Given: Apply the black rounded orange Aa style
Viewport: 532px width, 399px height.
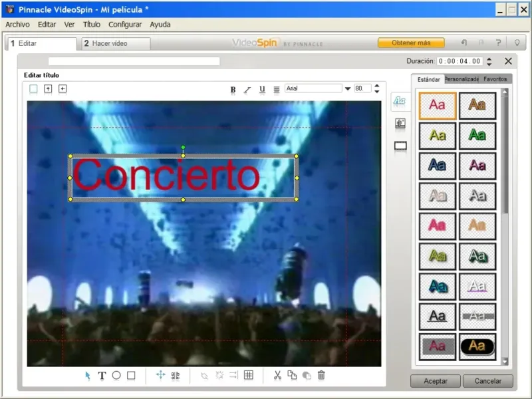Looking at the screenshot, I should [x=477, y=346].
